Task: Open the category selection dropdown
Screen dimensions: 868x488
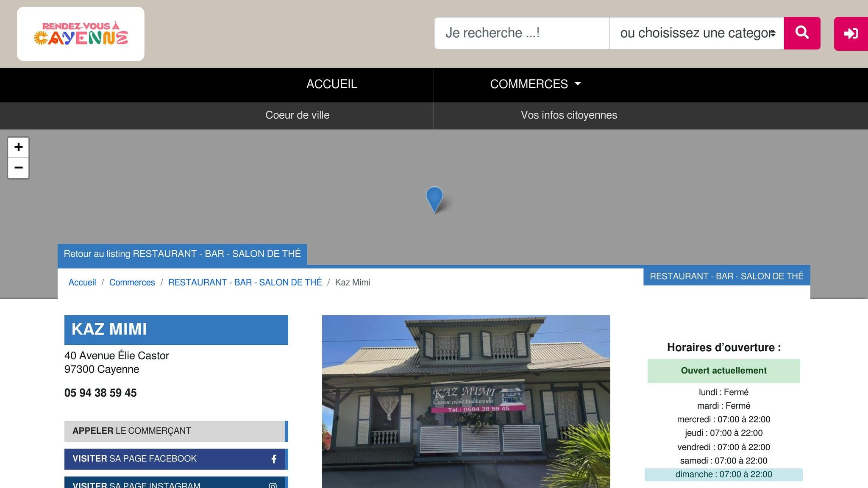Action: coord(696,33)
